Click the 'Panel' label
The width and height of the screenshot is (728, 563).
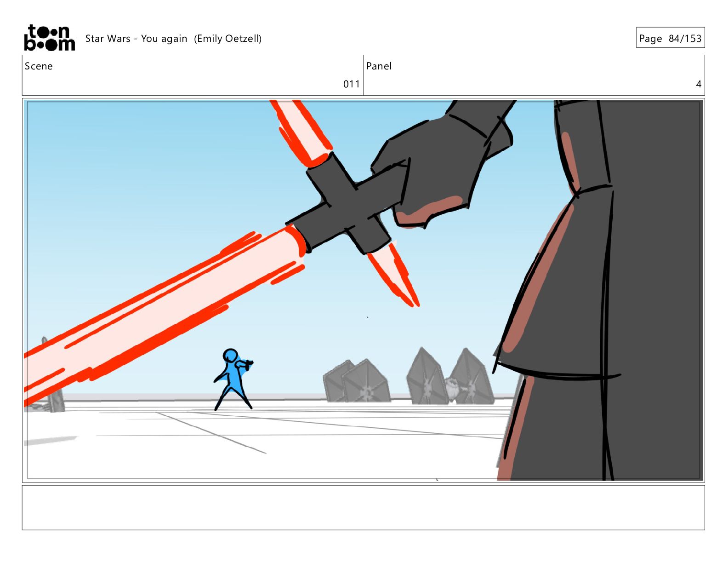point(379,66)
